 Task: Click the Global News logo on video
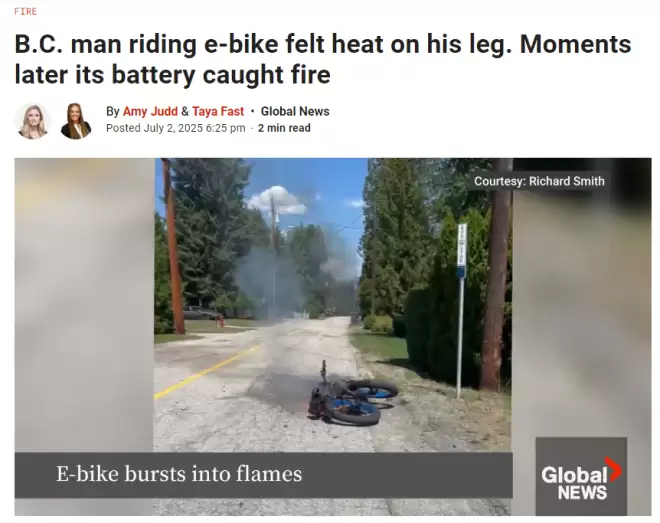pos(581,476)
